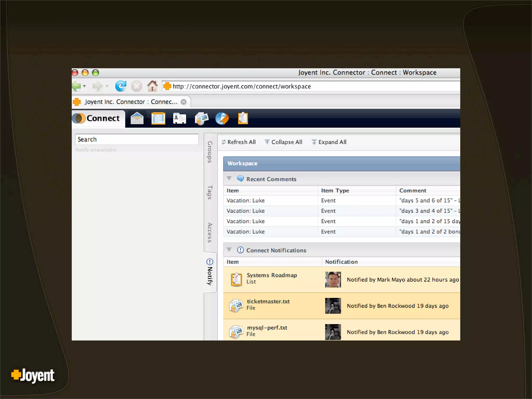532x399 pixels.
Task: Select the Notify vertical tab
Action: [210, 272]
